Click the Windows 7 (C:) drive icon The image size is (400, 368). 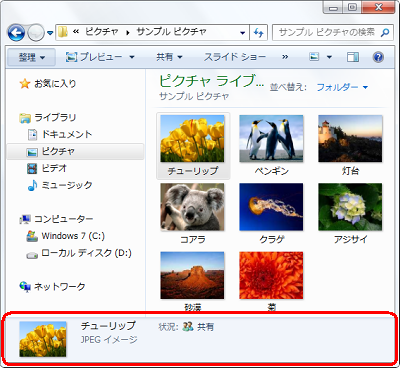32,236
